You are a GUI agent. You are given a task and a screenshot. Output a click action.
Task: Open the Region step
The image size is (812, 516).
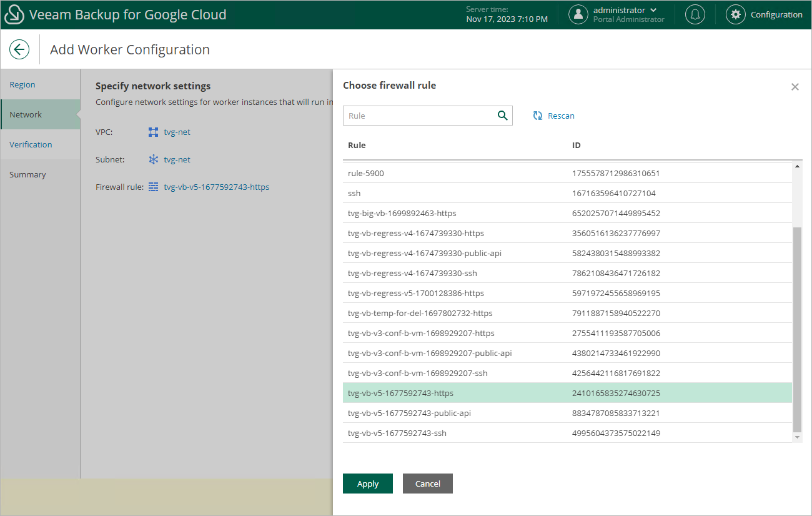40,84
